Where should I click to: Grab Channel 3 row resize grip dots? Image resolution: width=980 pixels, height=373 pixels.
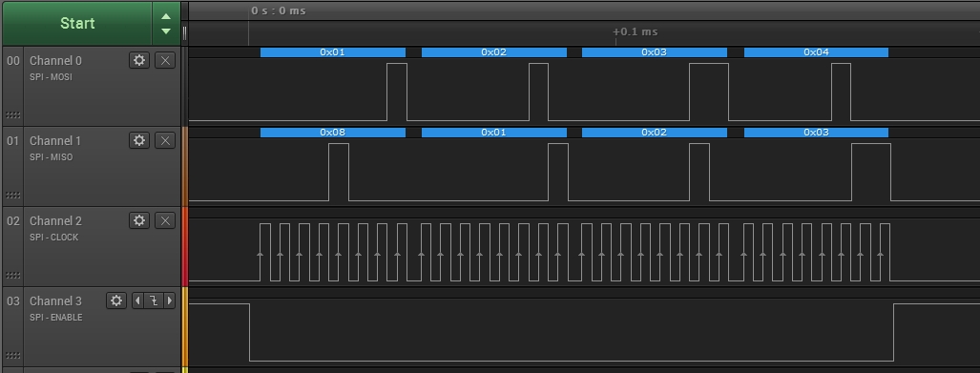(x=12, y=355)
